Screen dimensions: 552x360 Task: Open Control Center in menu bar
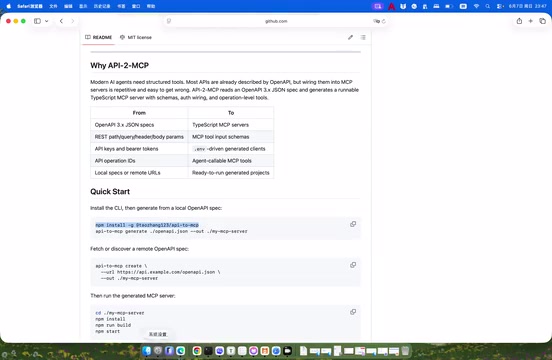pos(500,6)
